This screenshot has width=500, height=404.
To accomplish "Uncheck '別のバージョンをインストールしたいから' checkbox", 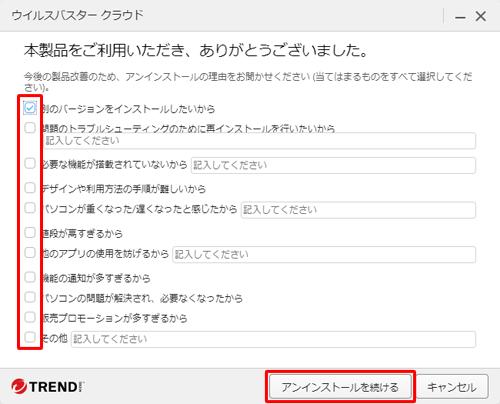I will click(30, 108).
